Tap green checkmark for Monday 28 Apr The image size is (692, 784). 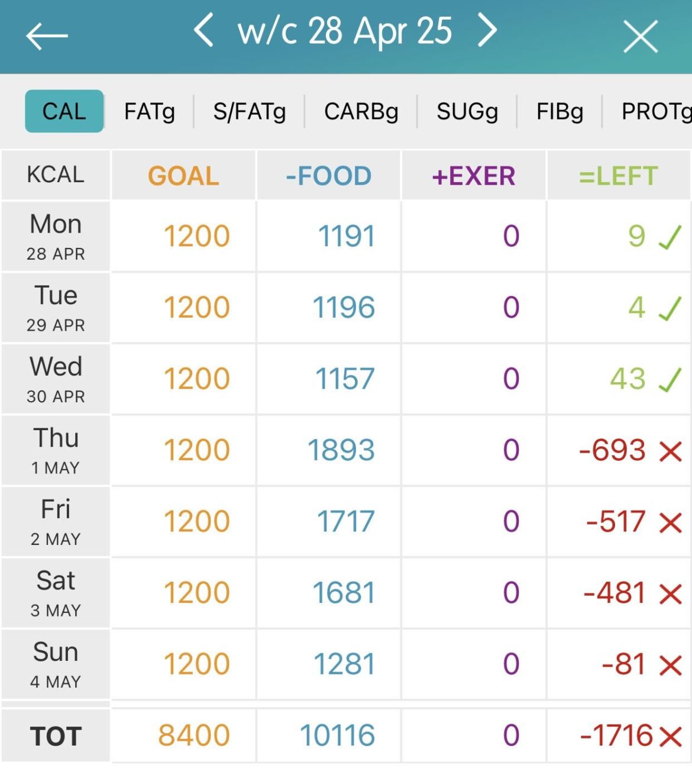coord(670,237)
